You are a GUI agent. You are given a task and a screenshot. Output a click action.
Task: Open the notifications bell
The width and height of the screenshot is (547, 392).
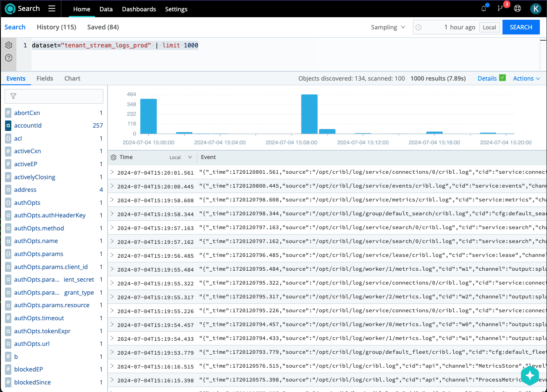484,8
